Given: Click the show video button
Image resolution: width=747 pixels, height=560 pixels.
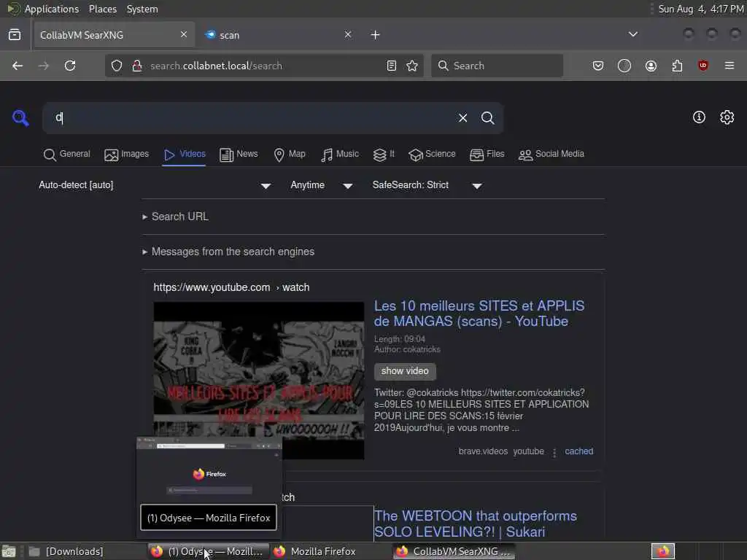Looking at the screenshot, I should 405,371.
